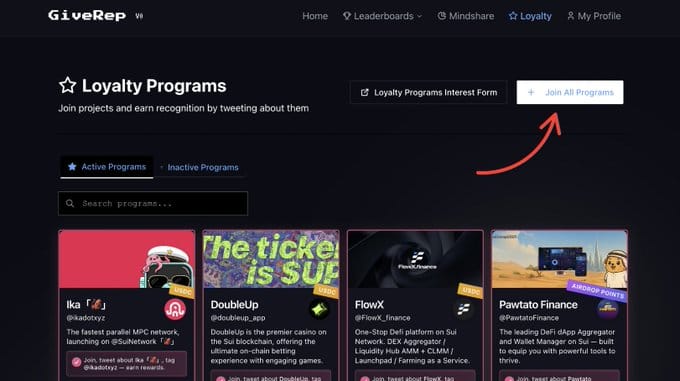
Task: Click the DoubleUp green avatar icon
Action: (x=319, y=309)
